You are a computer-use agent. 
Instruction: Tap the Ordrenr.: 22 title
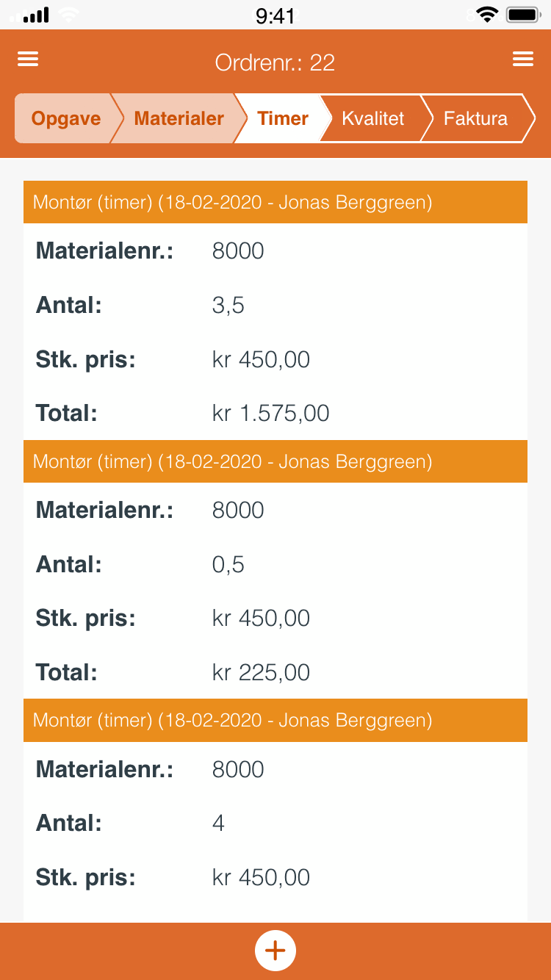coord(275,62)
